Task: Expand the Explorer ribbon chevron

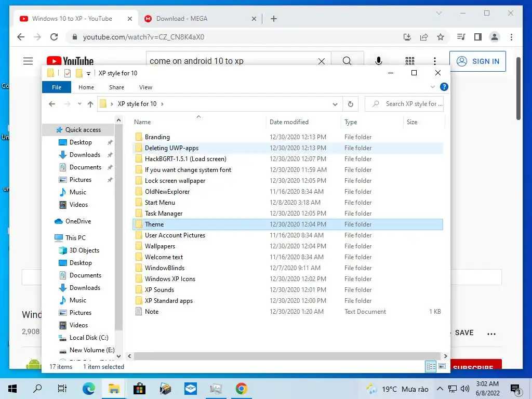Action: pos(433,87)
